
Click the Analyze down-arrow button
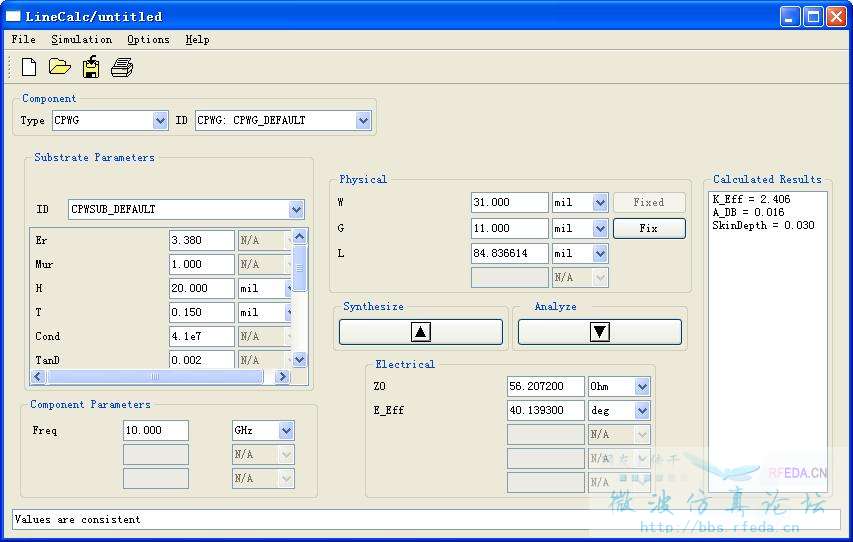[x=599, y=332]
